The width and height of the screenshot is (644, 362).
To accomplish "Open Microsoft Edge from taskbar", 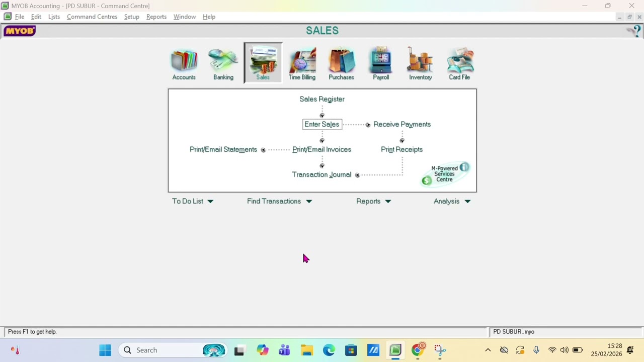I will [329, 350].
